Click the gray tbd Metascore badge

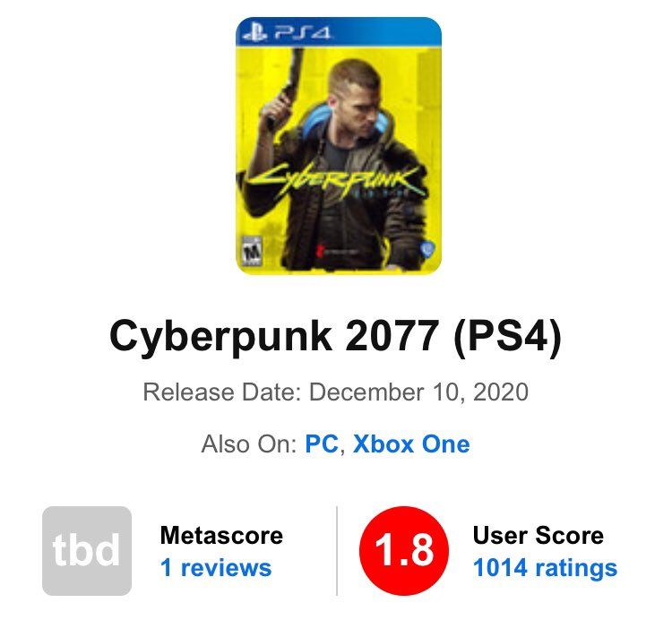pos(87,551)
